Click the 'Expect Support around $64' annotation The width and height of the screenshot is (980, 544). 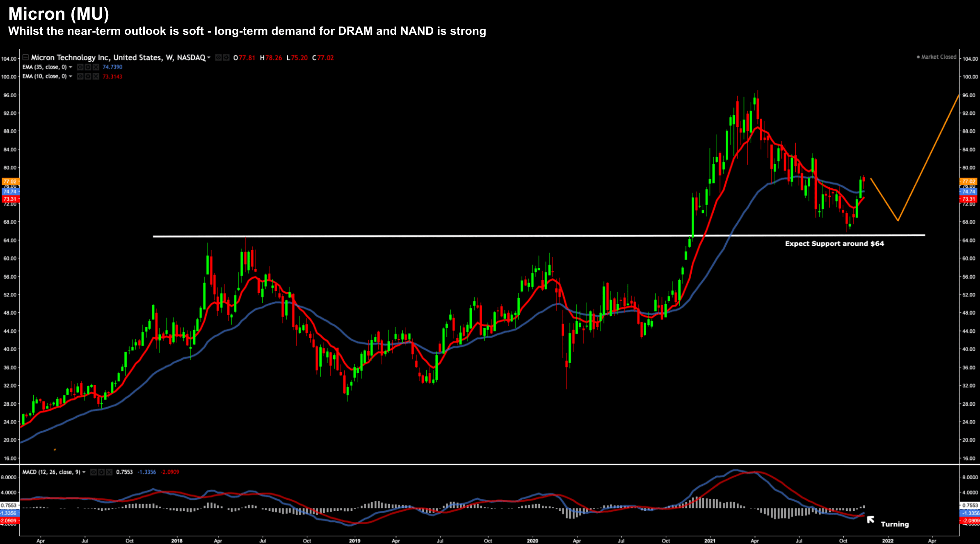click(834, 244)
